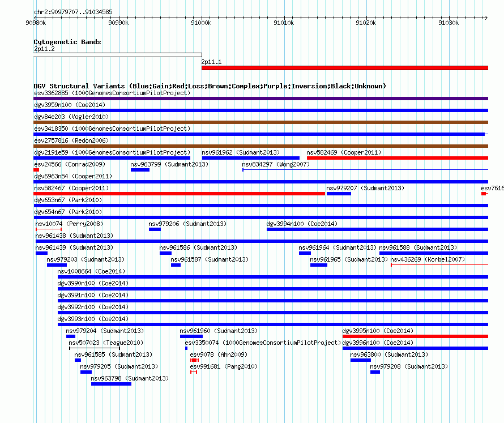
Task: Open esv2757816 (Redon2006) variant label
Action: (71, 140)
